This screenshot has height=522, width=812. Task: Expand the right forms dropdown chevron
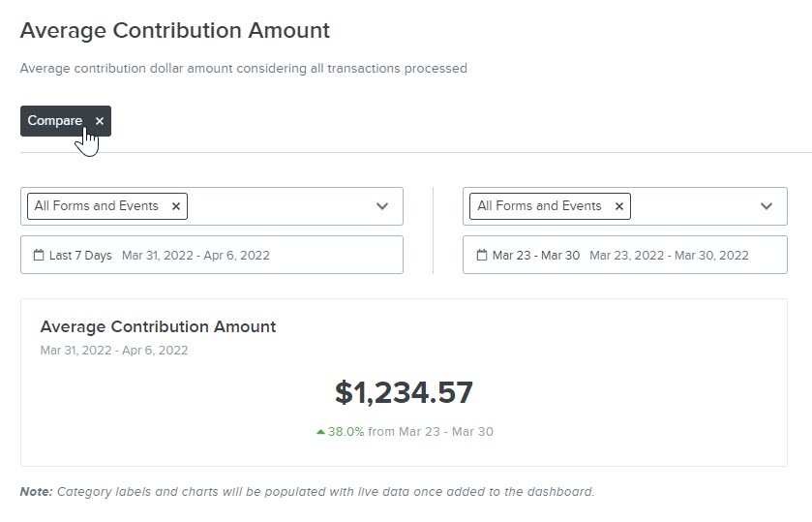point(767,206)
